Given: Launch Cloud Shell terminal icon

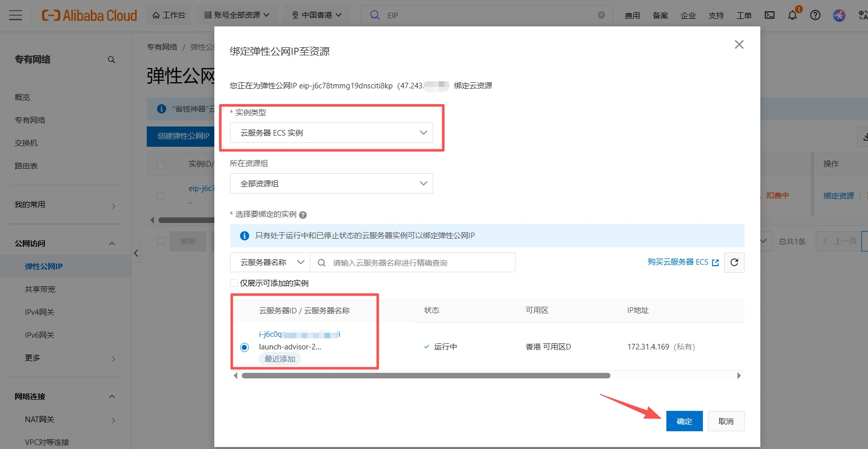Looking at the screenshot, I should (770, 15).
